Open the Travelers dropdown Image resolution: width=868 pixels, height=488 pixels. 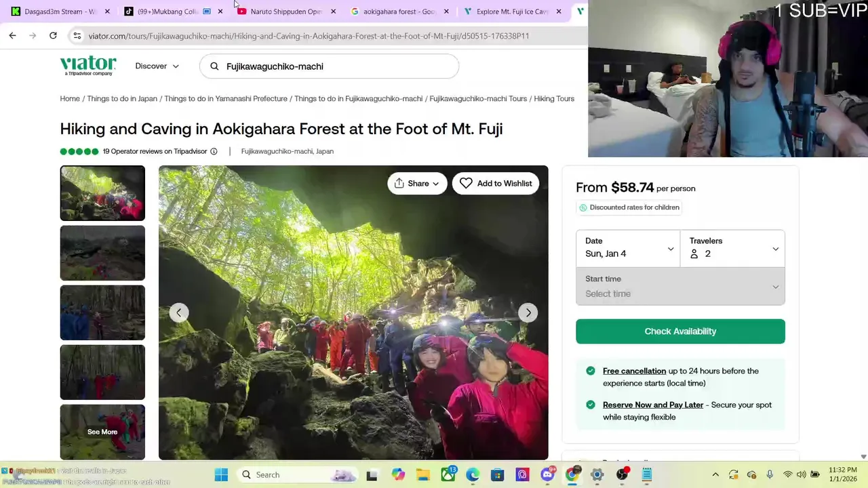pyautogui.click(x=732, y=247)
